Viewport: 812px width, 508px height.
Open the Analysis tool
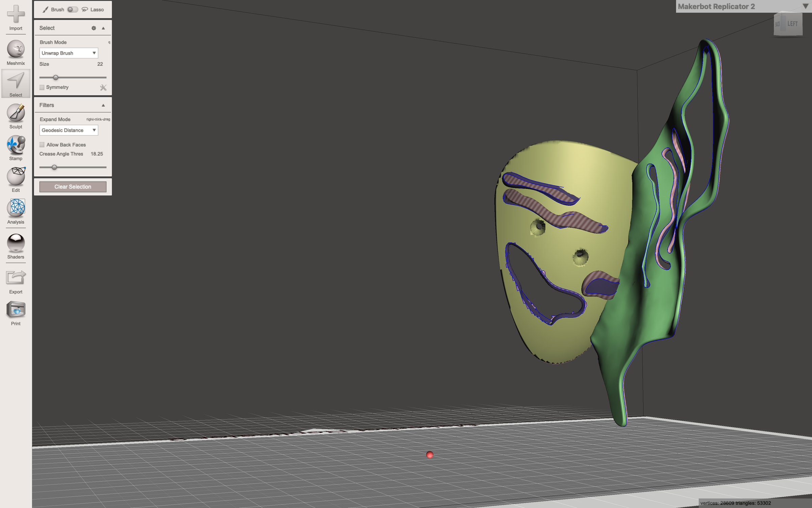coord(16,208)
